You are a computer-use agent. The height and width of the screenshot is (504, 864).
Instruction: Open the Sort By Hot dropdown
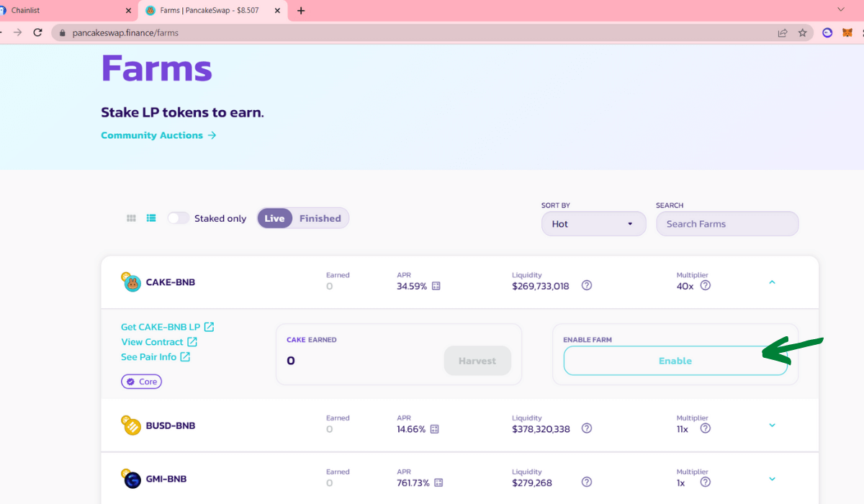point(593,224)
